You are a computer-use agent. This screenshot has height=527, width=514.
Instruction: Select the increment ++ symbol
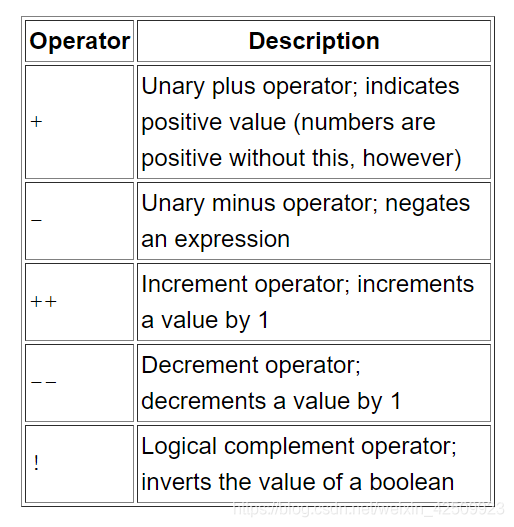(x=43, y=301)
